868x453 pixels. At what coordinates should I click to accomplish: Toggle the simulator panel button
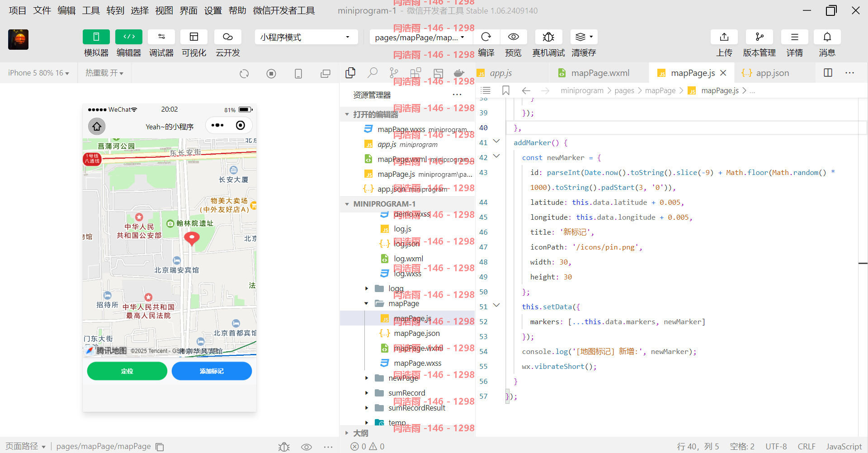coord(96,37)
